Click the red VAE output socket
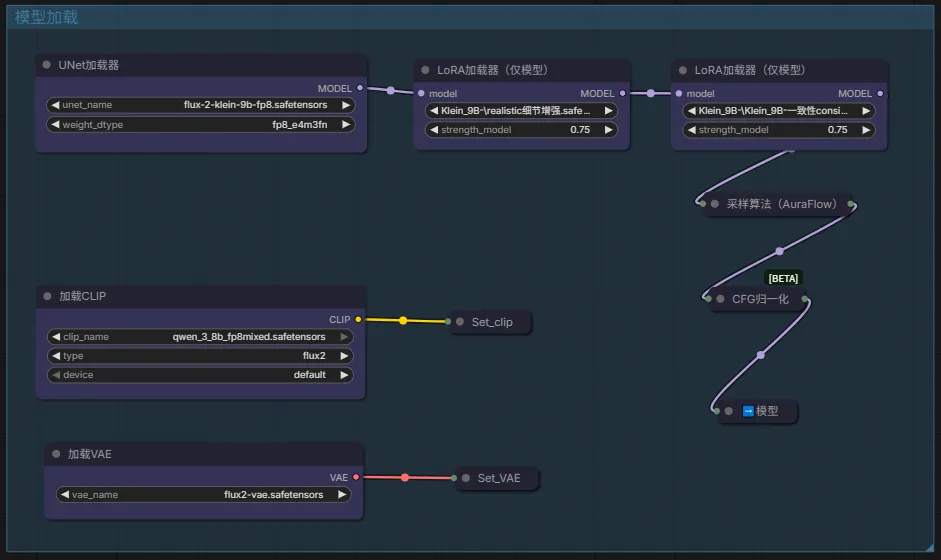 (x=356, y=477)
